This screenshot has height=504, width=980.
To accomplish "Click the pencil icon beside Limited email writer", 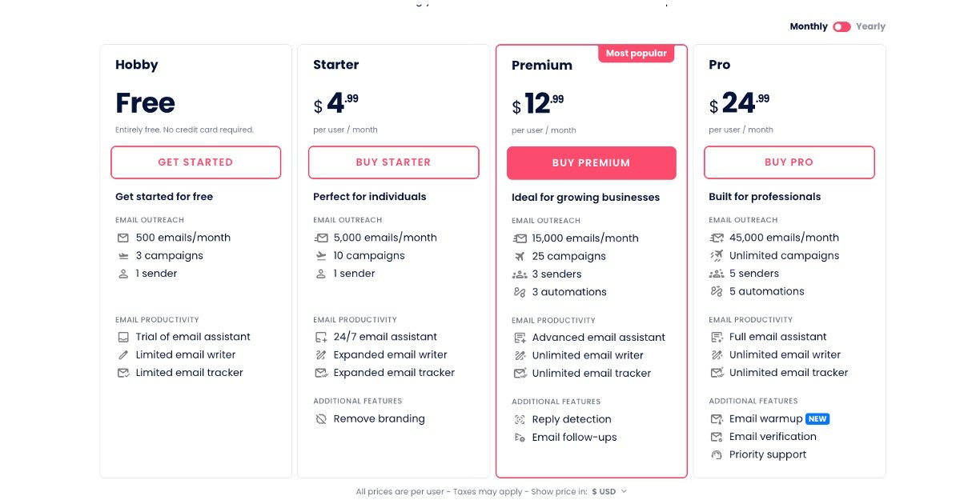I will tap(123, 354).
